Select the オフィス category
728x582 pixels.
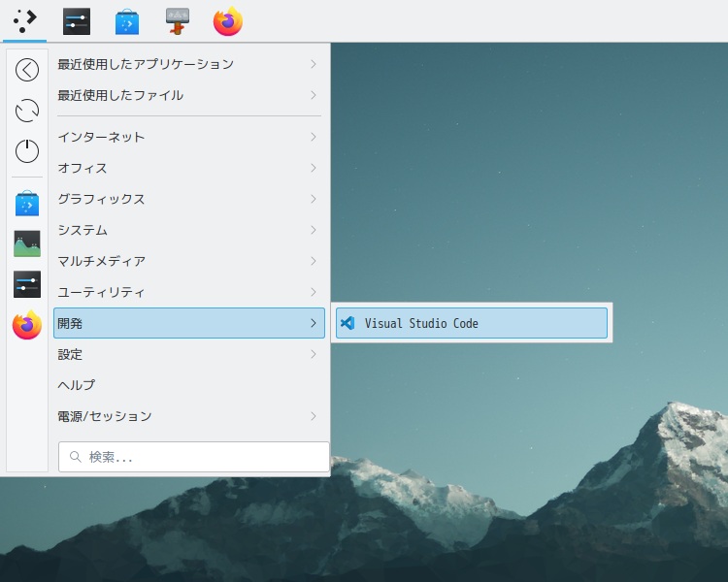[x=189, y=168]
